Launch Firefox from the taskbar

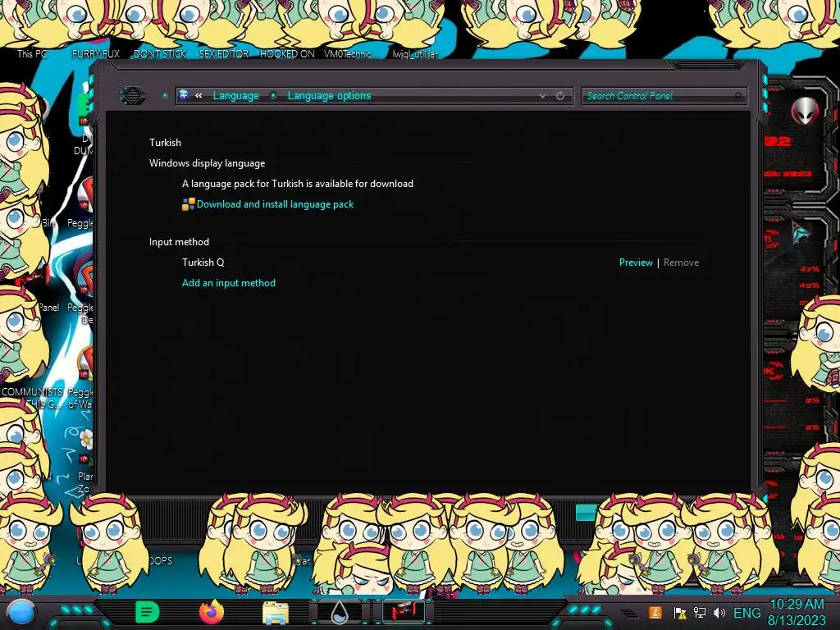coord(212,612)
